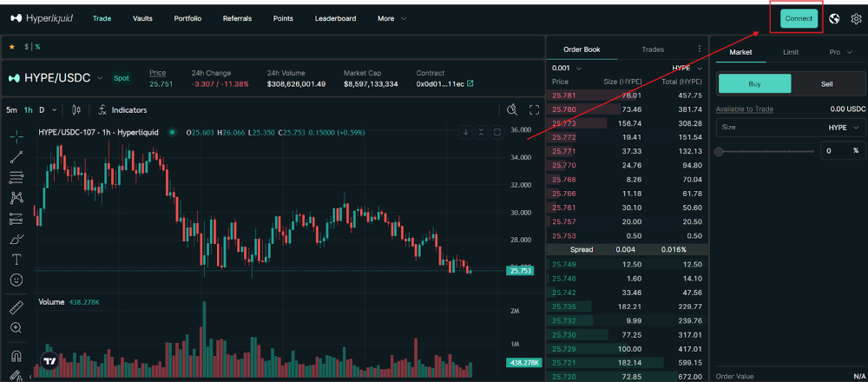
Task: Select the Market order tab
Action: click(x=740, y=52)
